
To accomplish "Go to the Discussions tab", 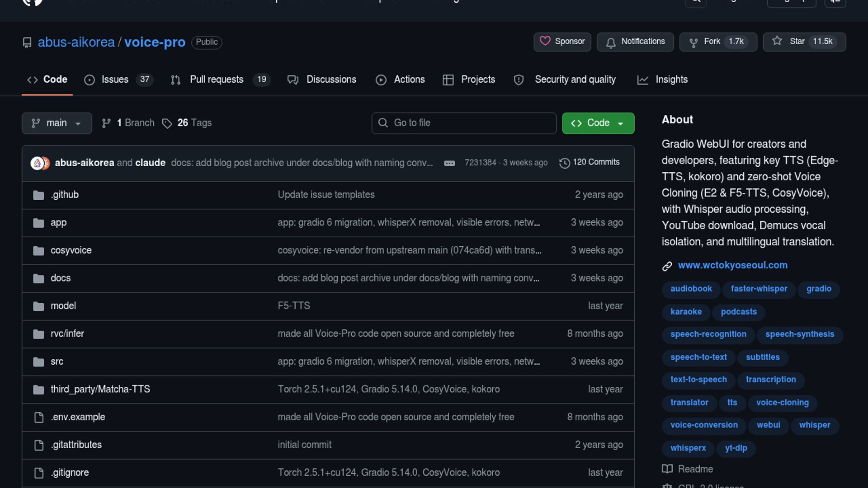I will pos(322,80).
